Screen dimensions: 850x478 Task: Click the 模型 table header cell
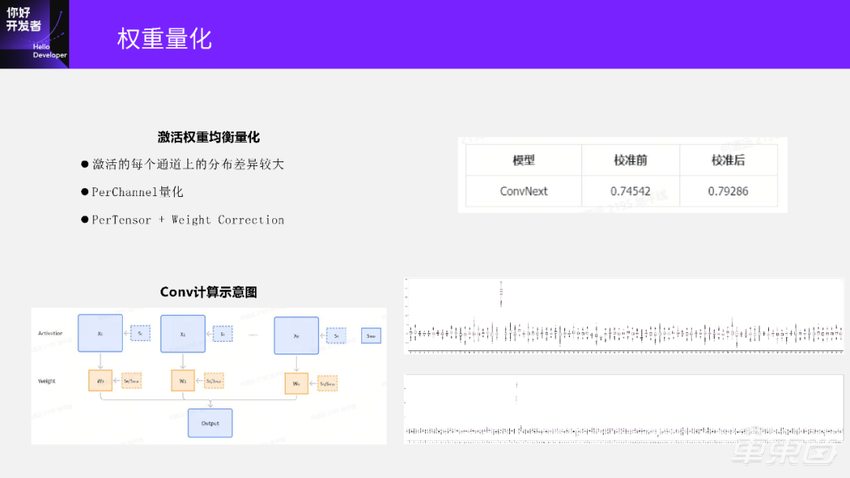point(524,160)
